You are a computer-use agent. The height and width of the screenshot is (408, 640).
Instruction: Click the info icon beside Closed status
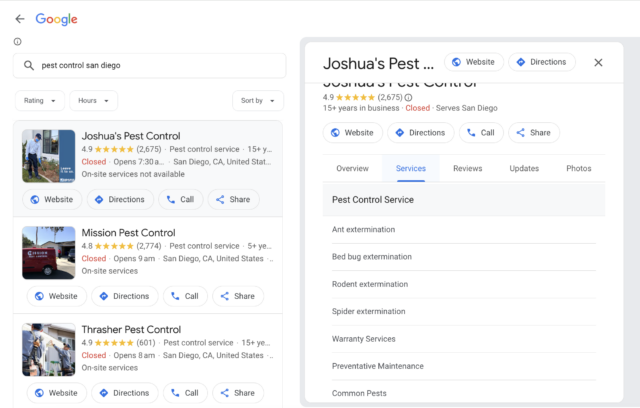click(x=436, y=98)
